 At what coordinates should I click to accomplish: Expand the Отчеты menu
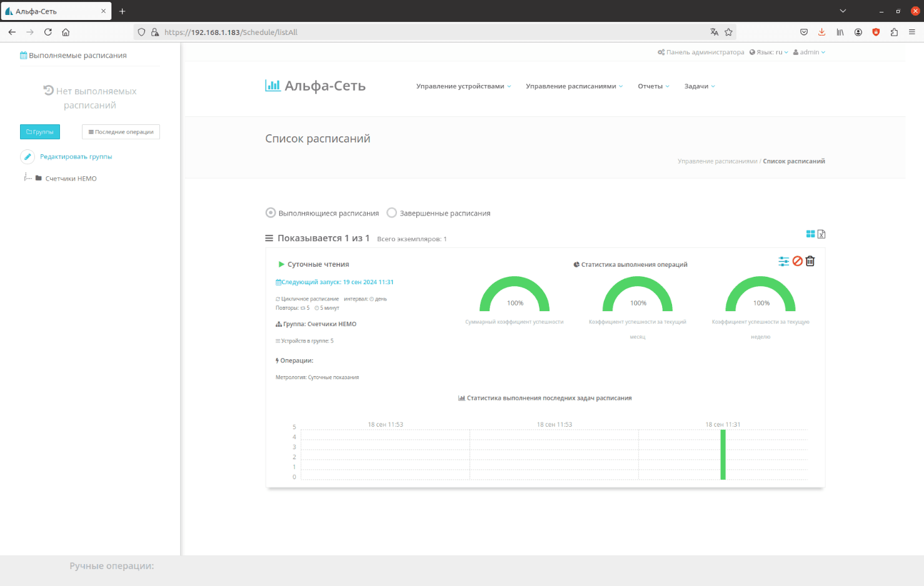tap(654, 86)
